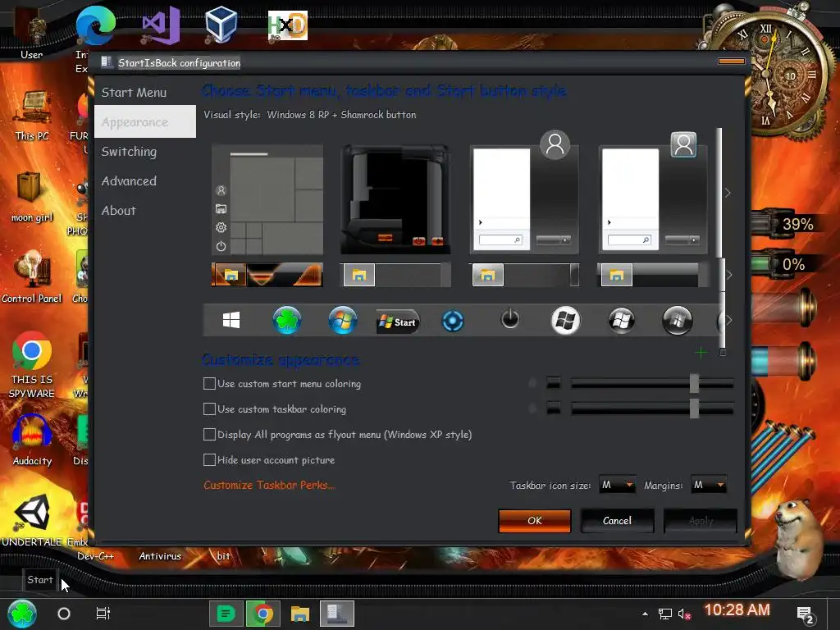Image resolution: width=840 pixels, height=630 pixels.
Task: Pick the white circle Windows flag button
Action: pos(566,321)
